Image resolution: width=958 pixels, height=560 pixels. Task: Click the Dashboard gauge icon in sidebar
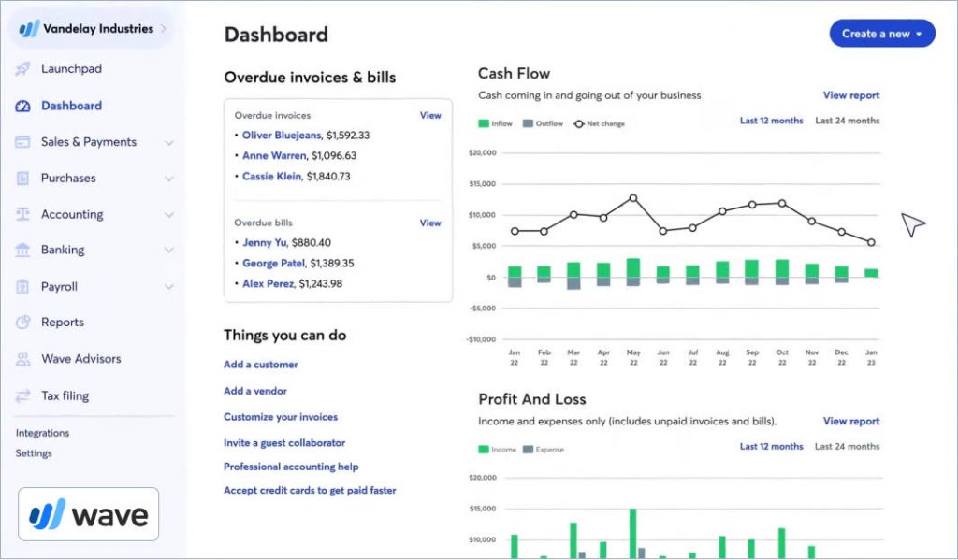23,107
